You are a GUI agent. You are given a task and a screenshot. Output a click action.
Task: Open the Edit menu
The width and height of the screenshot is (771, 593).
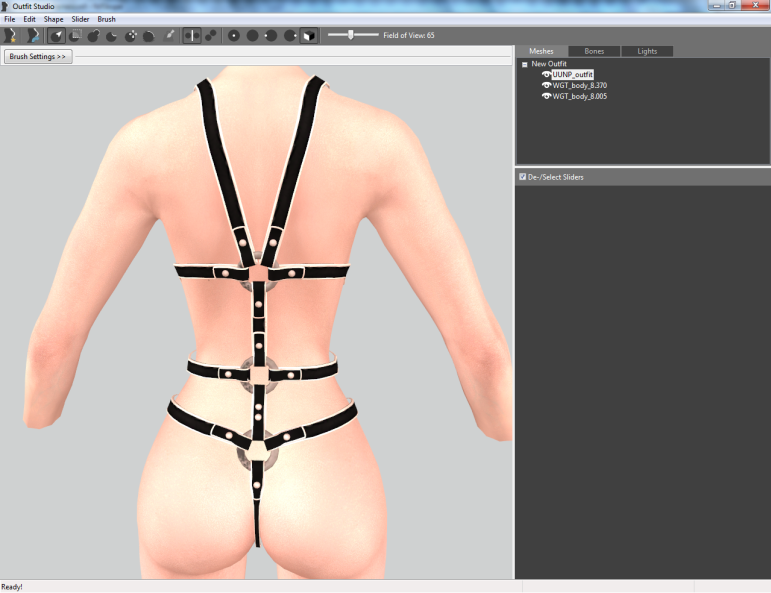[x=30, y=19]
